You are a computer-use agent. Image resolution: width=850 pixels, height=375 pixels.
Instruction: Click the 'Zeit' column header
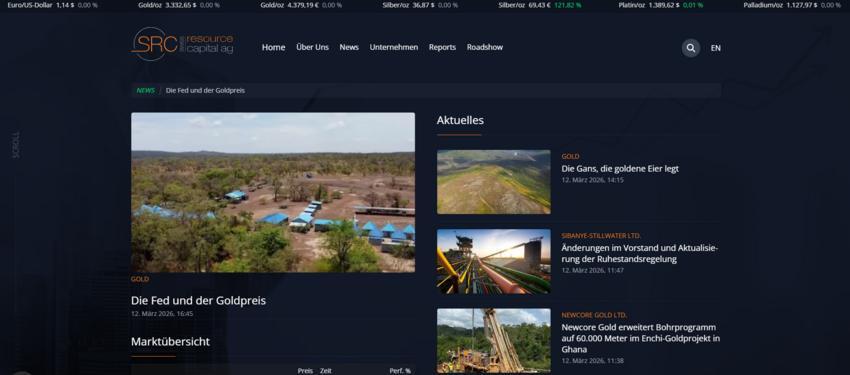coord(325,371)
